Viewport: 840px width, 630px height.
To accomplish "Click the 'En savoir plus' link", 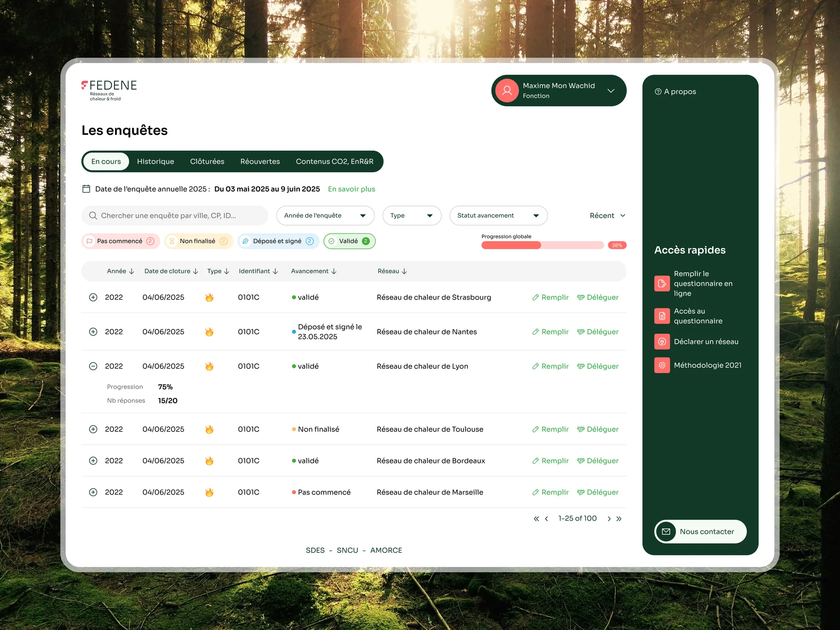I will pos(352,189).
